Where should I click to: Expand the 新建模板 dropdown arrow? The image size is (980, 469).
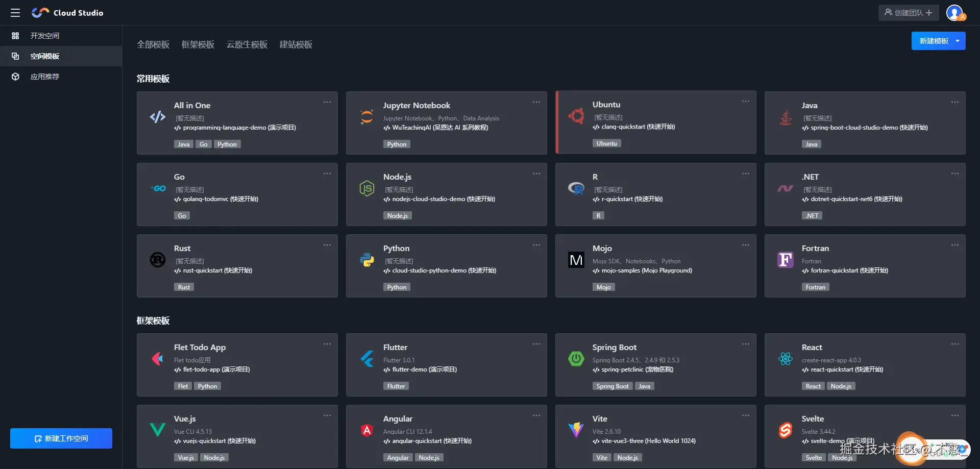pyautogui.click(x=958, y=41)
